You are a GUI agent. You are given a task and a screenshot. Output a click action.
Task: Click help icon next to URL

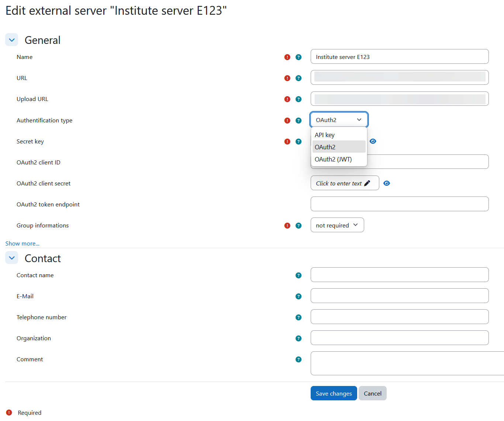point(298,78)
